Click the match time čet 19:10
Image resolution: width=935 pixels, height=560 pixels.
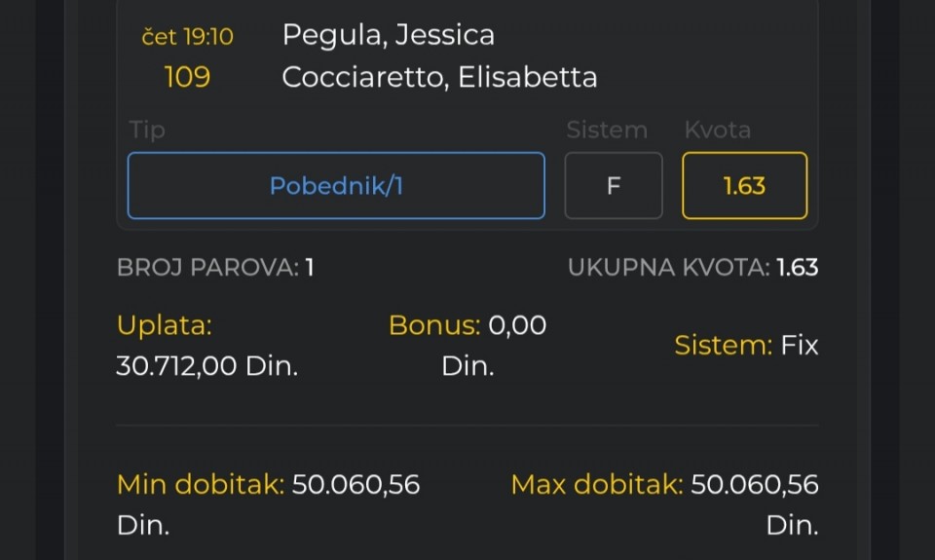coord(187,37)
